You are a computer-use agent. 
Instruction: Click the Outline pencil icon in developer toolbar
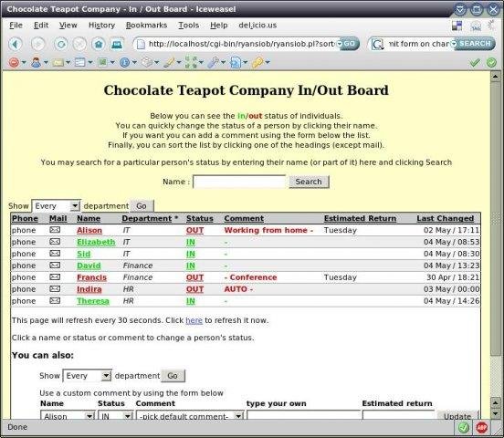coord(169,62)
